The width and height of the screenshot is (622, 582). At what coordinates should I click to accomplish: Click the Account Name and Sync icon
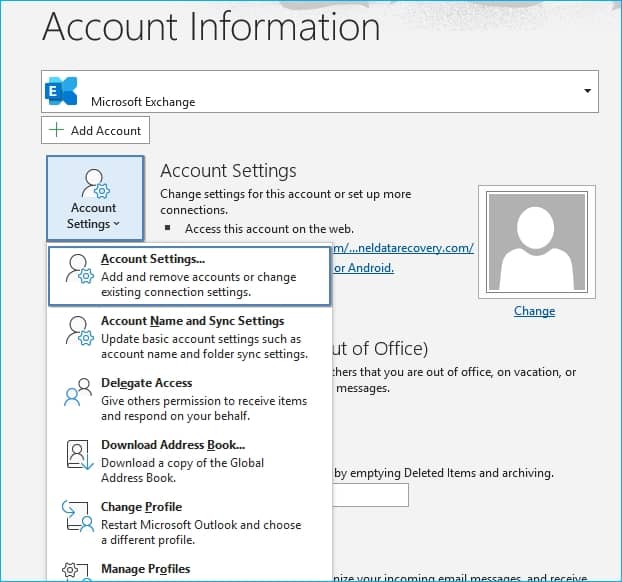79,330
